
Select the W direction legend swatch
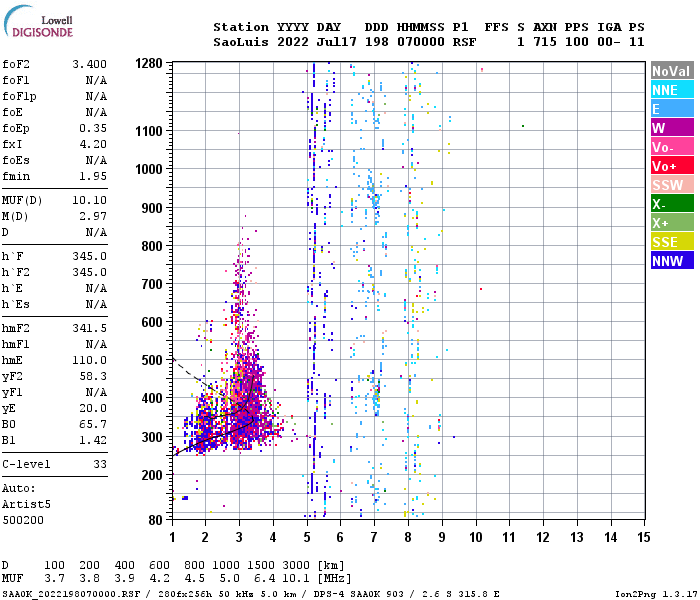tap(672, 128)
